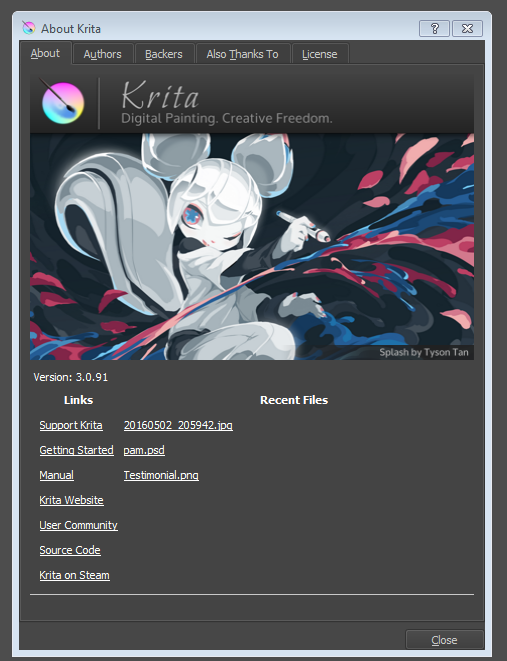507x661 pixels.
Task: Open the Backers tab
Action: [164, 54]
